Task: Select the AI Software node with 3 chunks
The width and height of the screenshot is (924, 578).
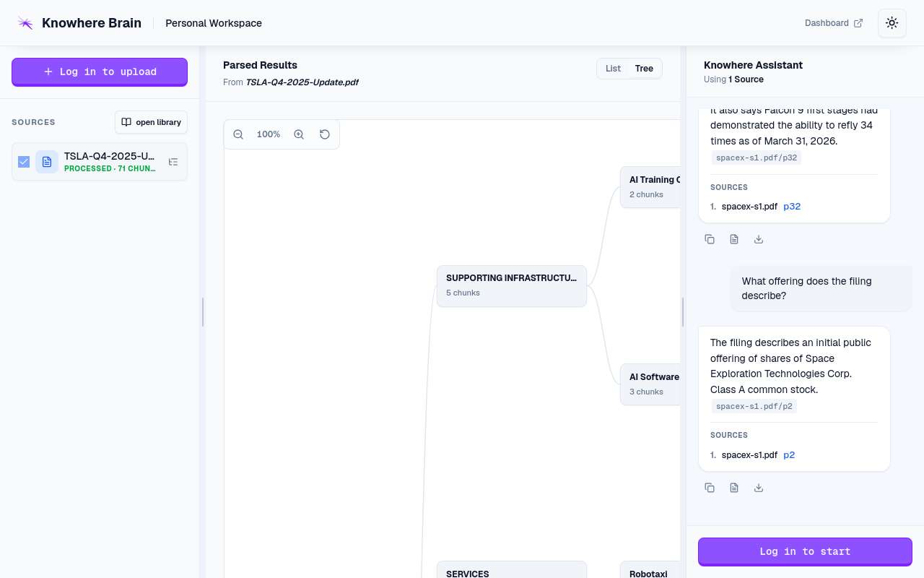Action: click(650, 384)
